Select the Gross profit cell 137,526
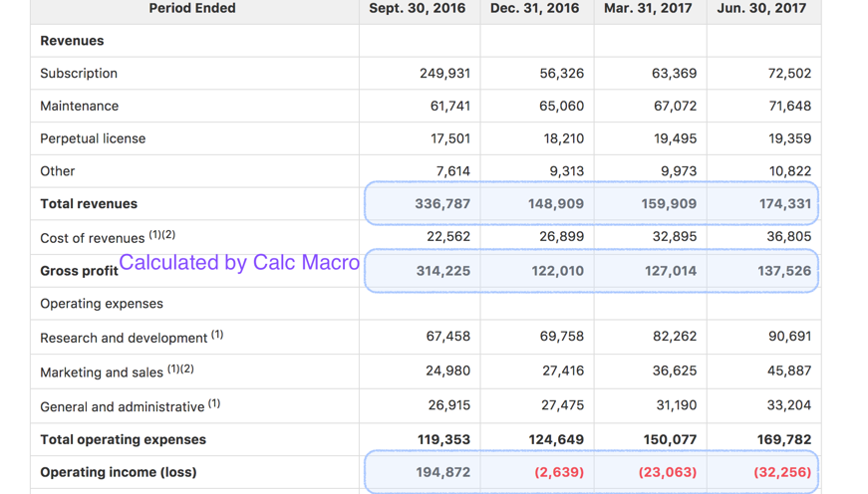This screenshot has height=494, width=868. [784, 271]
